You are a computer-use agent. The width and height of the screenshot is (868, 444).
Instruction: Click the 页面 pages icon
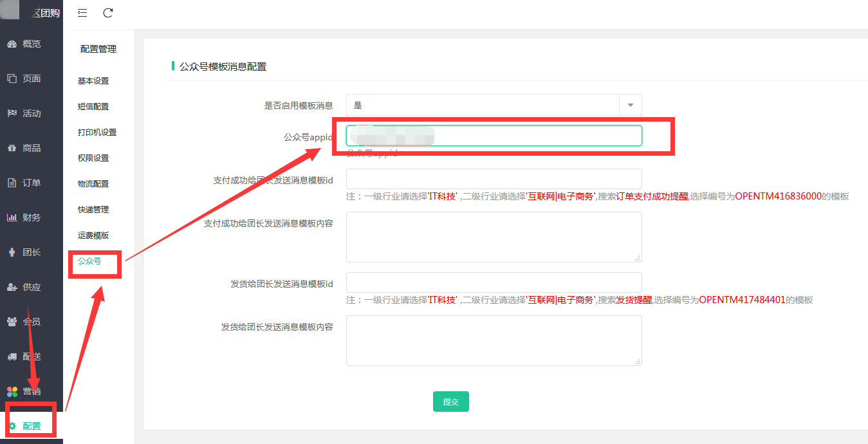[12, 79]
